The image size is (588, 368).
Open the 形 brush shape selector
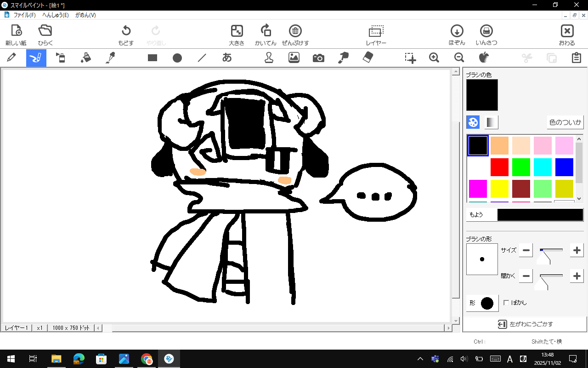[482, 303]
